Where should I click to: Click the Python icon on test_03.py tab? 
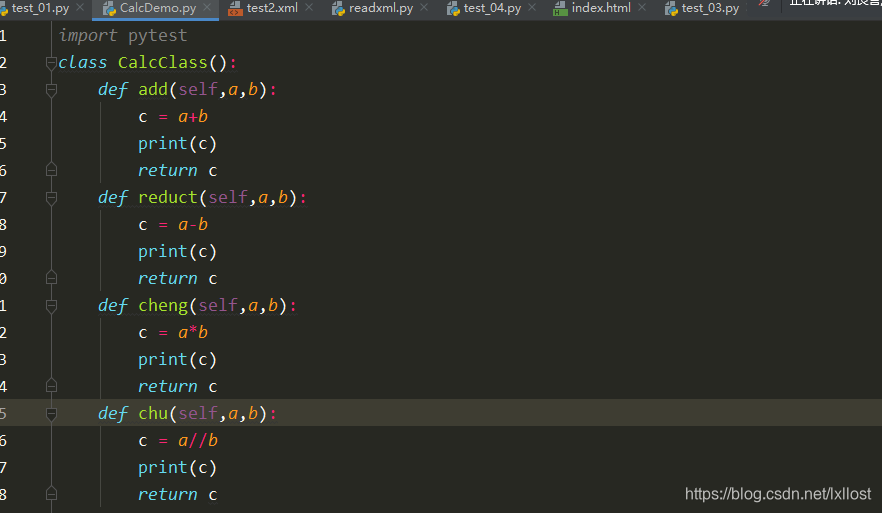(671, 8)
